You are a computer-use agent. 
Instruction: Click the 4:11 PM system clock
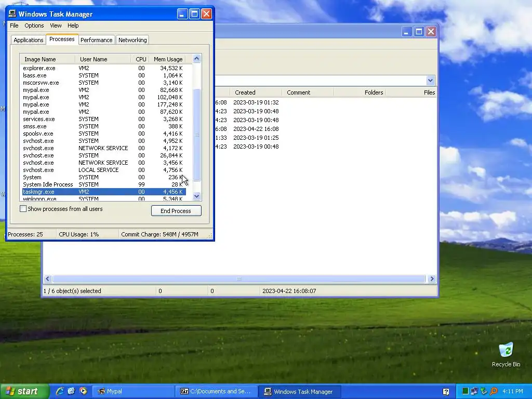pos(513,391)
